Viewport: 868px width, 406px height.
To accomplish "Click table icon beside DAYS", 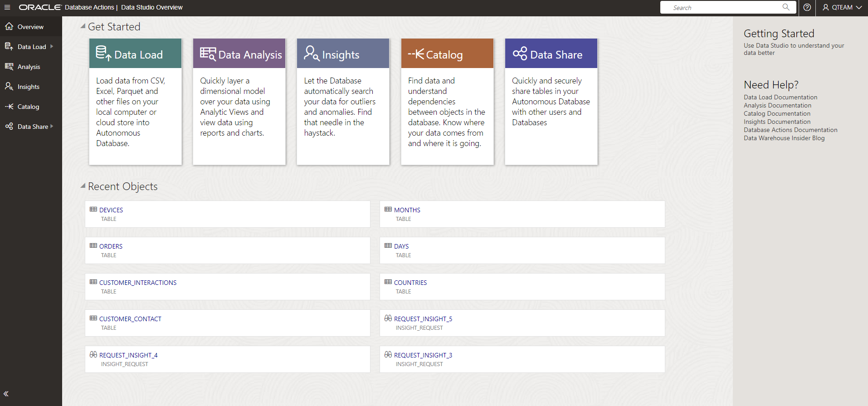I will 388,246.
